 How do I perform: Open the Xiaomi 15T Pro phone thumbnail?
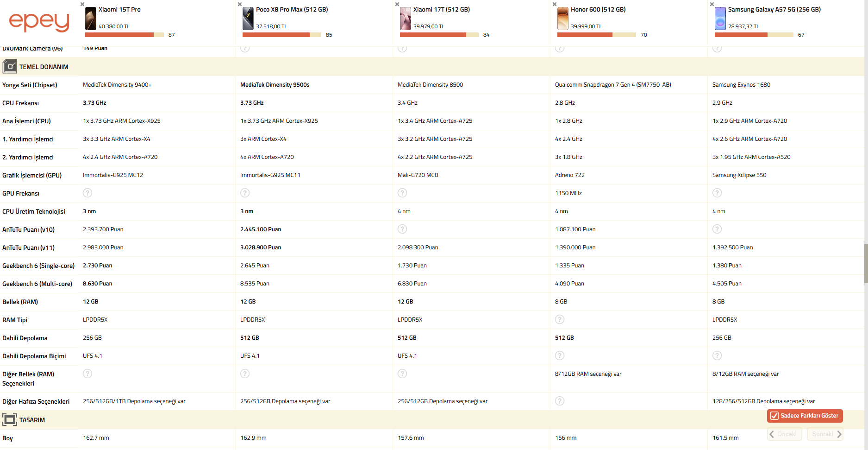tap(91, 19)
